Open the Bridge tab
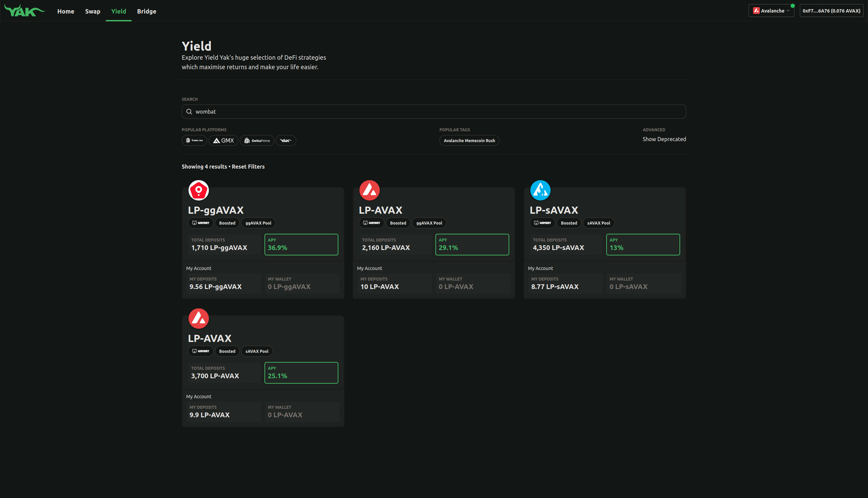 pos(147,11)
